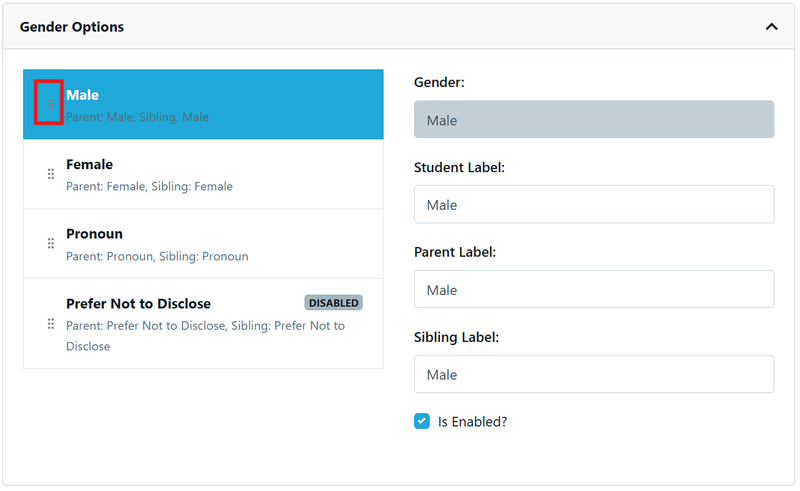The image size is (800, 491).
Task: Click the Gender Options header title
Action: [72, 27]
